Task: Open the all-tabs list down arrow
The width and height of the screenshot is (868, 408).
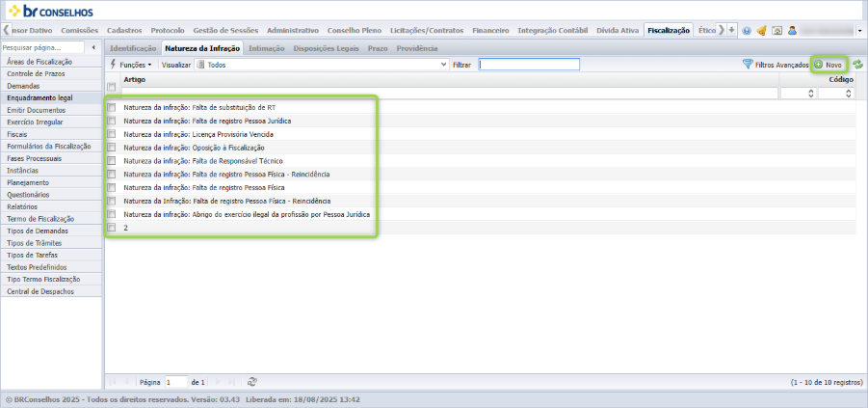Action: (x=732, y=30)
